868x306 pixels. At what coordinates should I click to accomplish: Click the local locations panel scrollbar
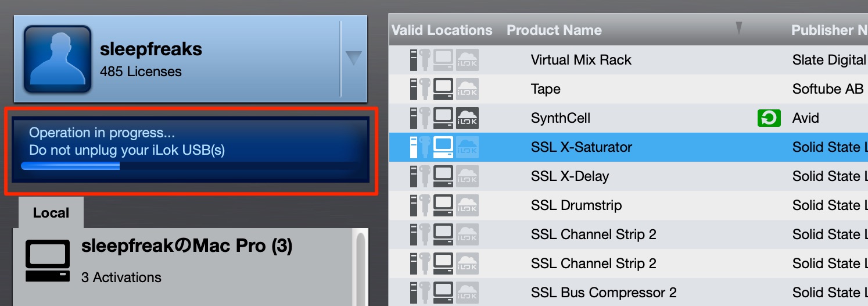point(361,268)
